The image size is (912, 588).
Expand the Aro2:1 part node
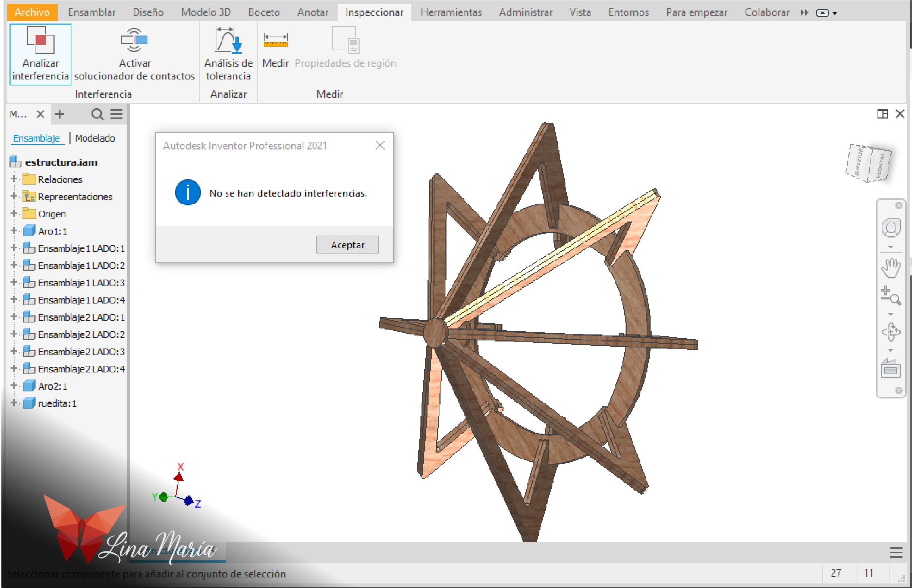click(14, 385)
